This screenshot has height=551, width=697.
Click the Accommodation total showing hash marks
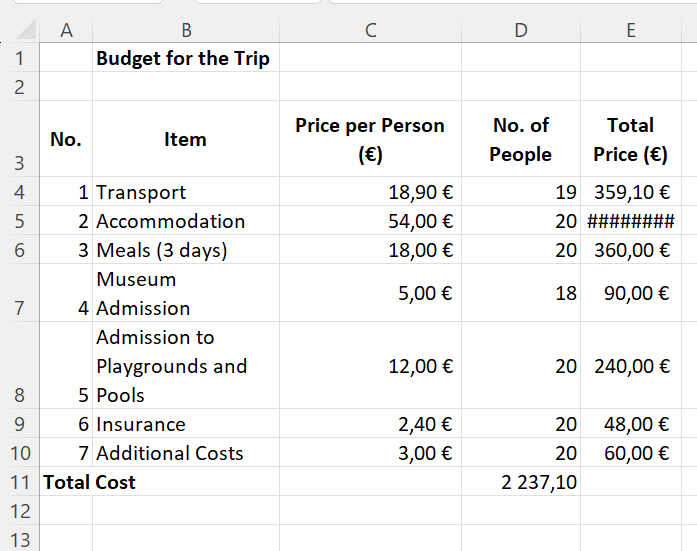pyautogui.click(x=630, y=222)
